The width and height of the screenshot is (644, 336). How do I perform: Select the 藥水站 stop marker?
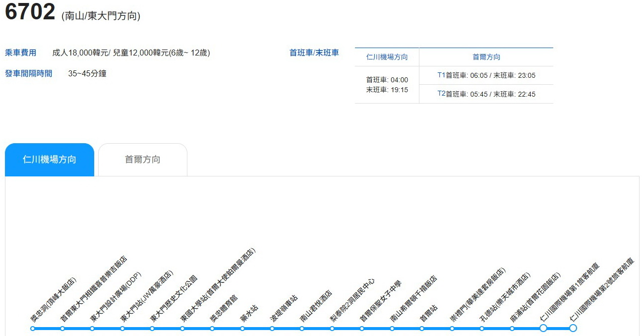click(242, 328)
